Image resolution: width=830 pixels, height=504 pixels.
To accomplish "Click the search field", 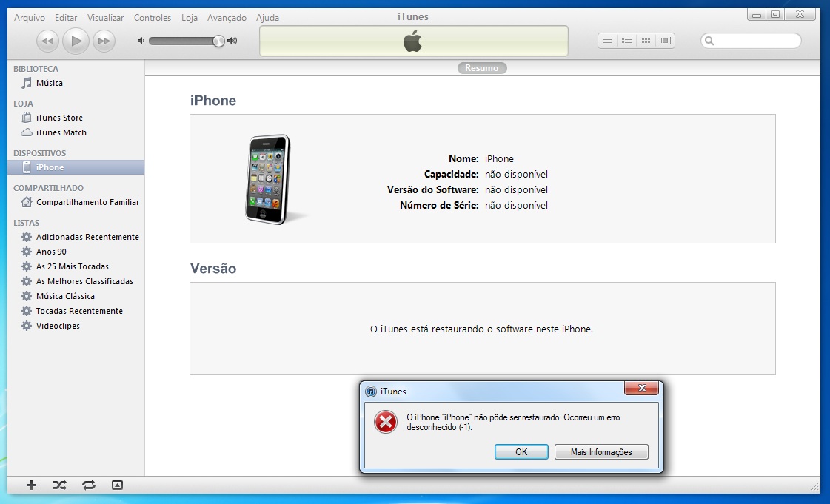I will click(x=751, y=41).
